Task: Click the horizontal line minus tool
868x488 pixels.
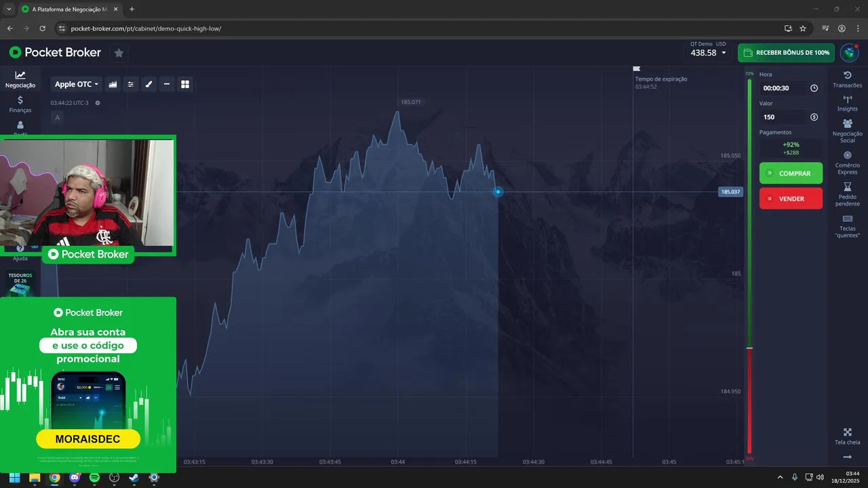Action: (167, 84)
